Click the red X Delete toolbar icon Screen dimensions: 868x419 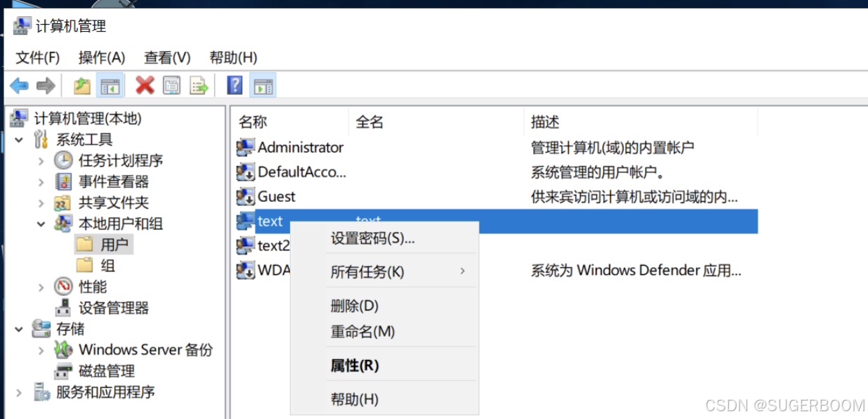click(x=145, y=86)
